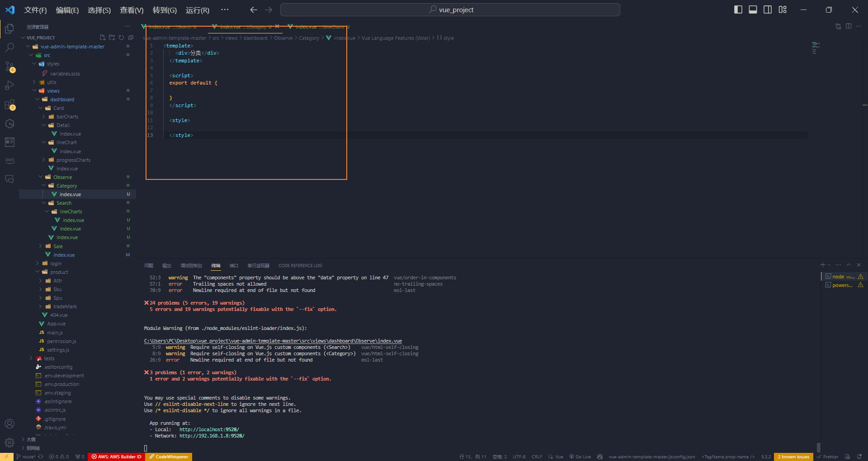Click the sync changes icon in status bar
The image size is (868, 461).
tap(41, 457)
